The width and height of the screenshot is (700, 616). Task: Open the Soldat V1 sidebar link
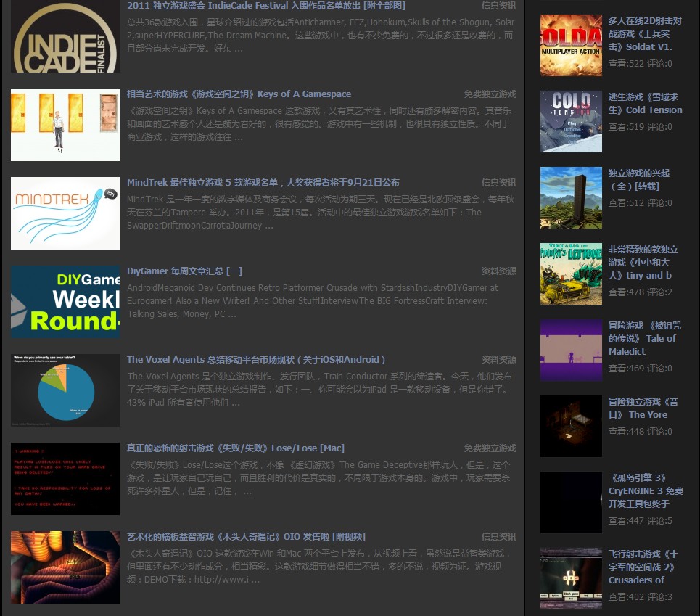[645, 34]
